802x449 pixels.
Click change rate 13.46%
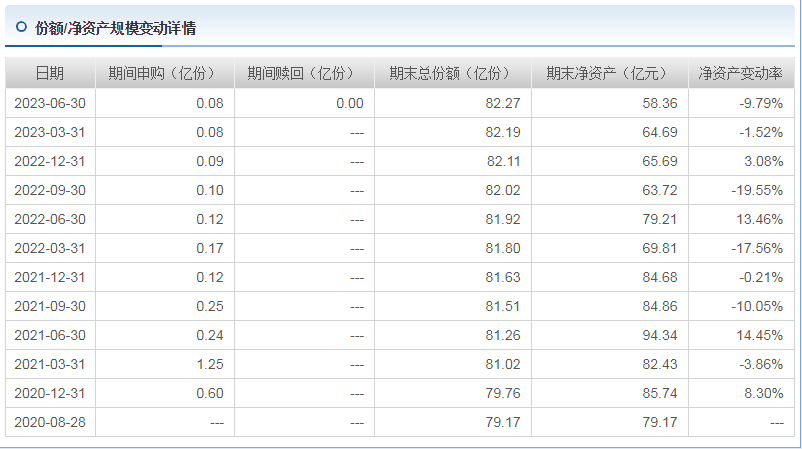click(760, 219)
